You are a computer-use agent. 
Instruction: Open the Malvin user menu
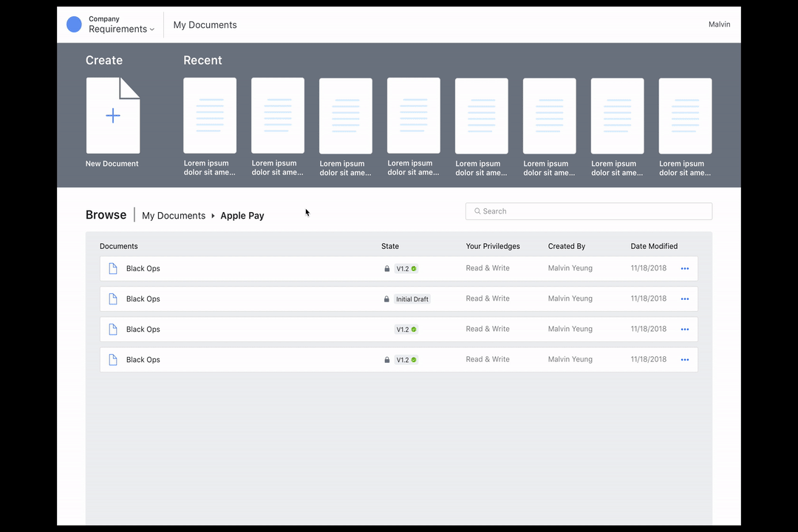[x=719, y=24]
